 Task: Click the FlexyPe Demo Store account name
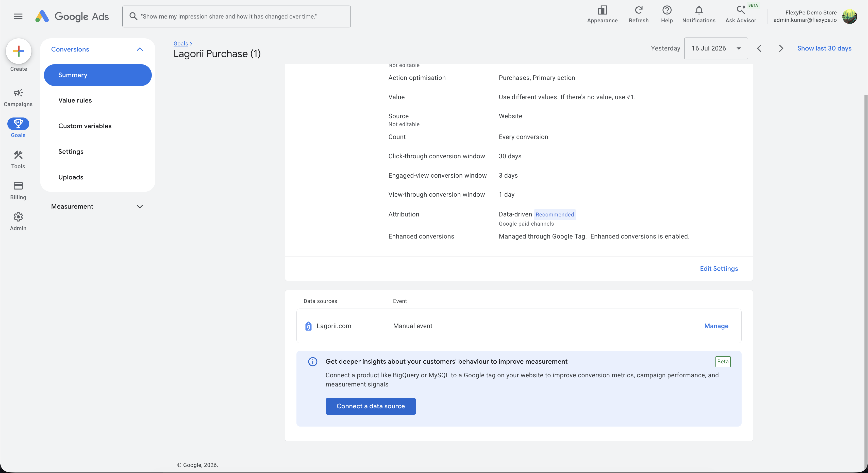[x=811, y=12]
